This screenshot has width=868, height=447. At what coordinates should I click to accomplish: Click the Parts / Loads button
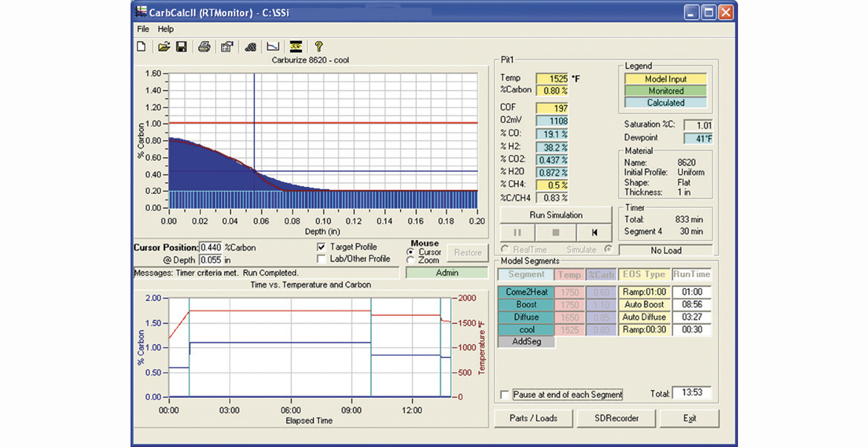point(533,418)
